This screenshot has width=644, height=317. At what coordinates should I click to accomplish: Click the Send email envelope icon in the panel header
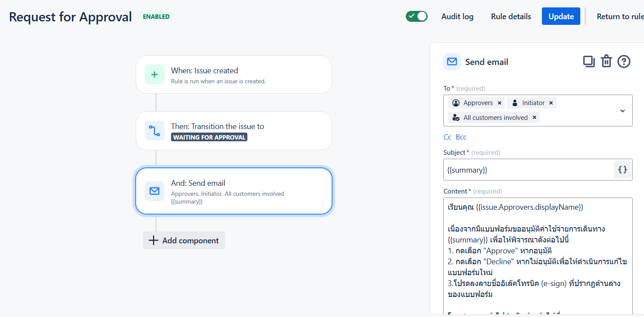452,61
